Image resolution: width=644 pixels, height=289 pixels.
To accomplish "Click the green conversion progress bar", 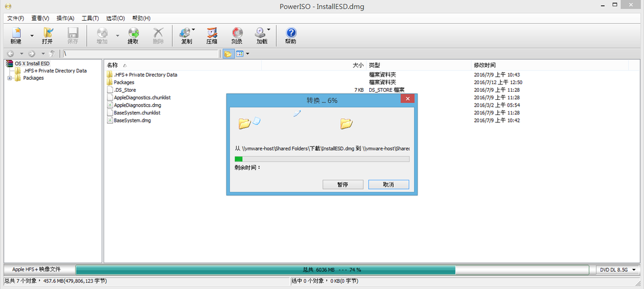I will pyautogui.click(x=321, y=159).
